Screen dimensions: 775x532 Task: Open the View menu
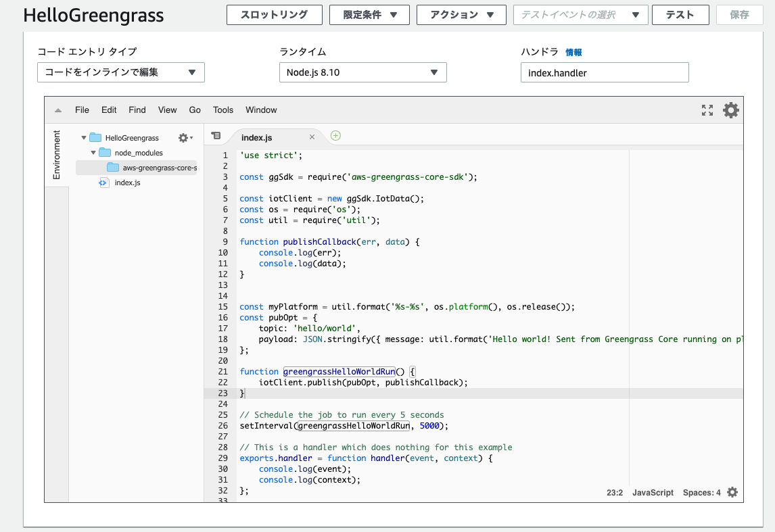(168, 110)
